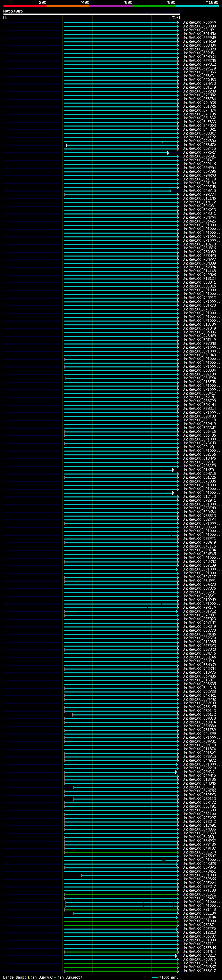Click the UniRef100_Q0JAC6 hit label
This screenshot has width=222, height=980.
click(x=199, y=103)
